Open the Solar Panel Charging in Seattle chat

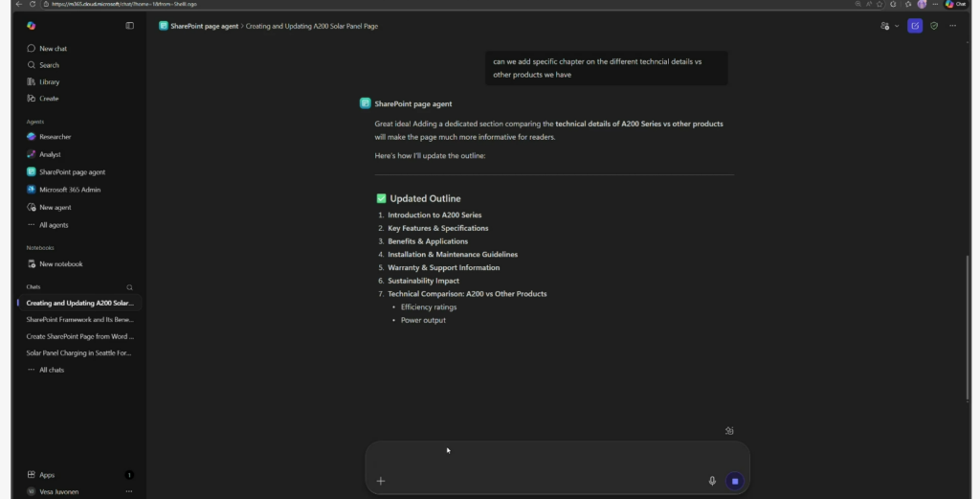tap(78, 352)
